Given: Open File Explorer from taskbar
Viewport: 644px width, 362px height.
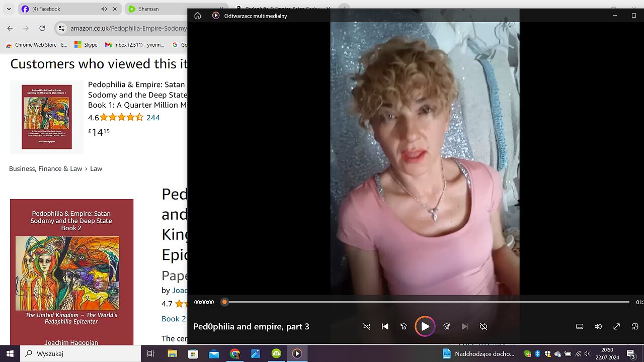Looking at the screenshot, I should pyautogui.click(x=172, y=353).
